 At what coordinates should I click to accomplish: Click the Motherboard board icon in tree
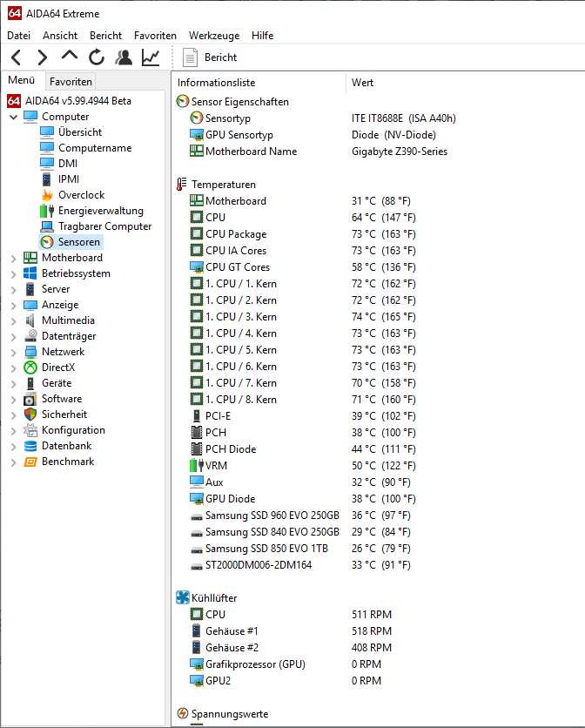[x=30, y=258]
